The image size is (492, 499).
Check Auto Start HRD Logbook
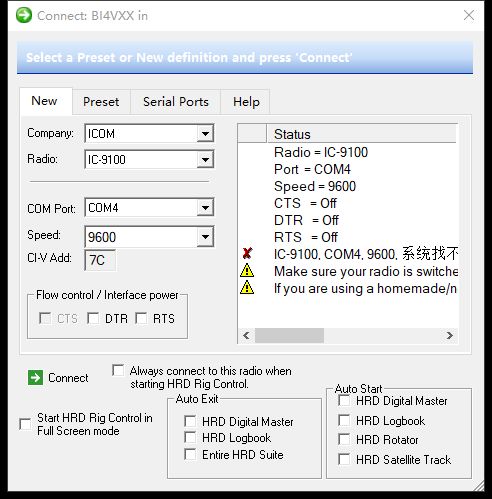pyautogui.click(x=344, y=420)
